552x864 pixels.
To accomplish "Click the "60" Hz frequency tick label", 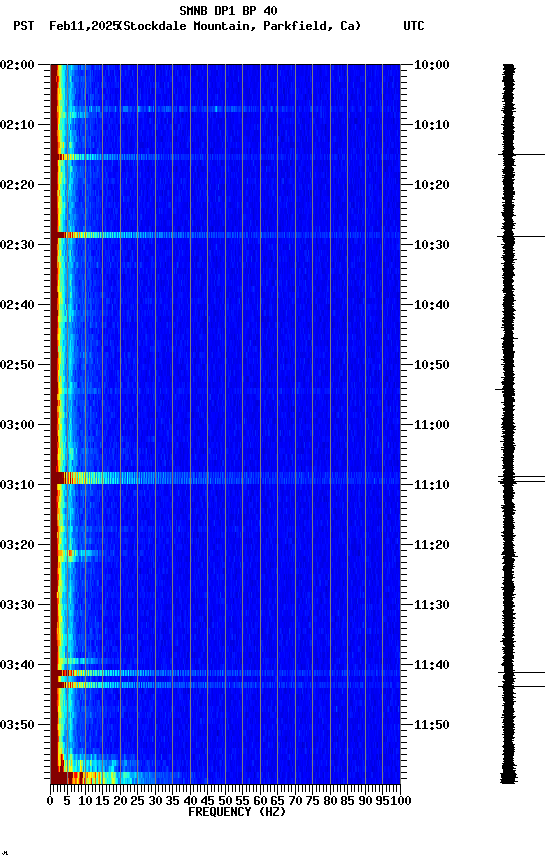I will [260, 801].
